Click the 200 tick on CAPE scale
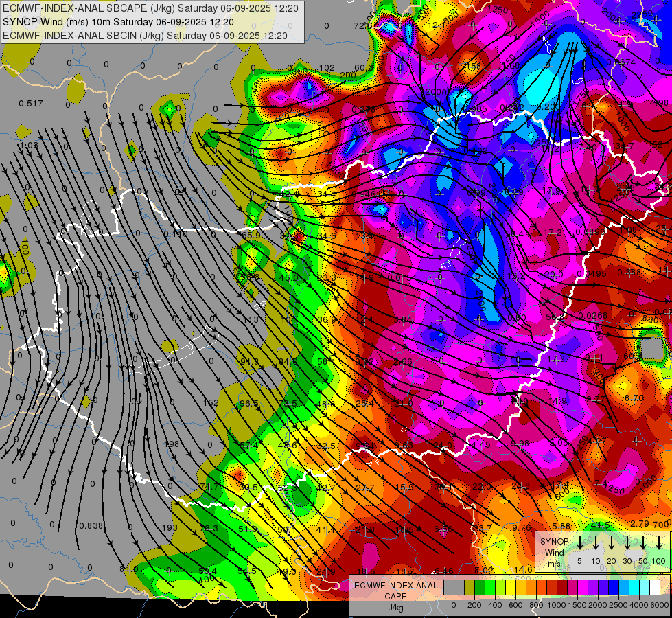672x618 pixels. click(474, 605)
